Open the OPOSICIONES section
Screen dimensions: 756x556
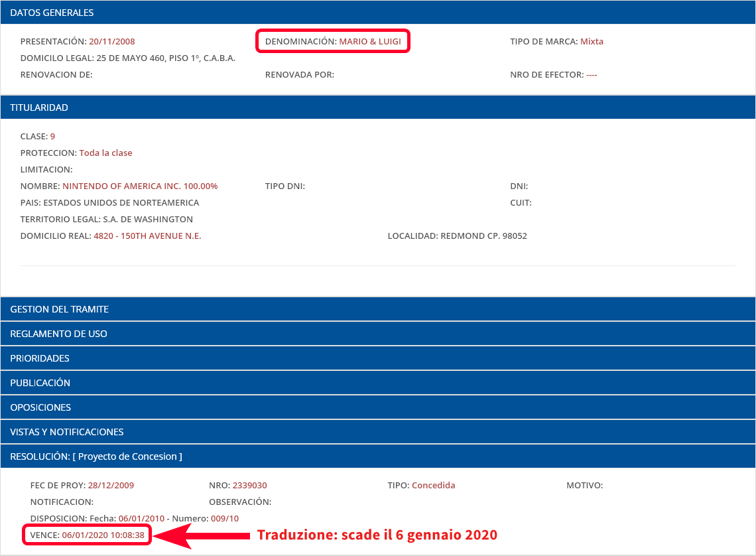(x=378, y=407)
